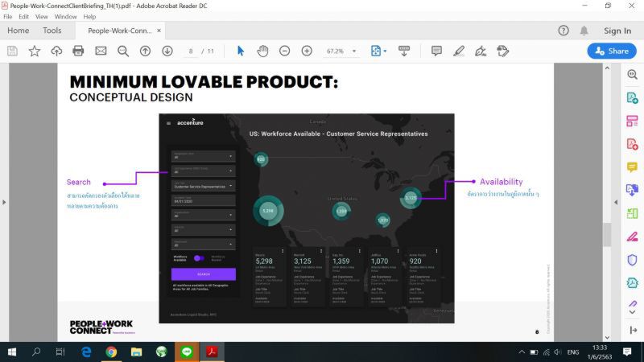Select People-Work-Conn... document tab
644x362 pixels.
coord(119,31)
